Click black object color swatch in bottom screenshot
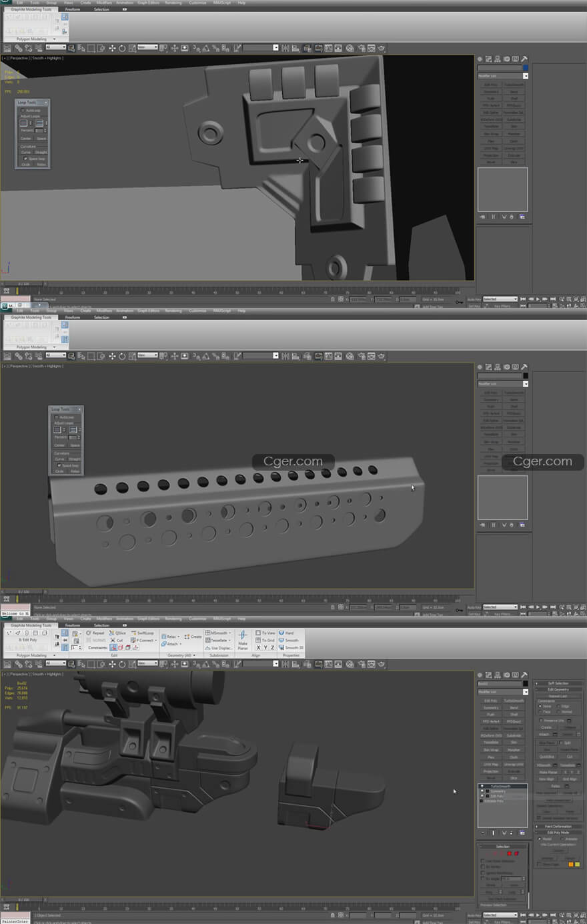This screenshot has width=587, height=924. point(526,684)
